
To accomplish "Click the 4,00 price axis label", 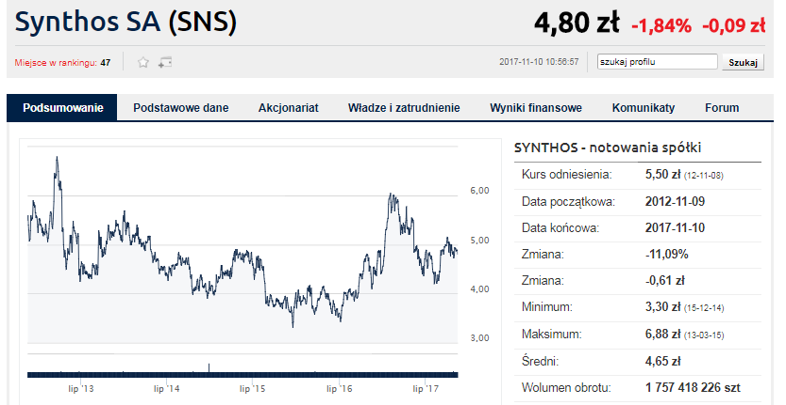I will 480,289.
